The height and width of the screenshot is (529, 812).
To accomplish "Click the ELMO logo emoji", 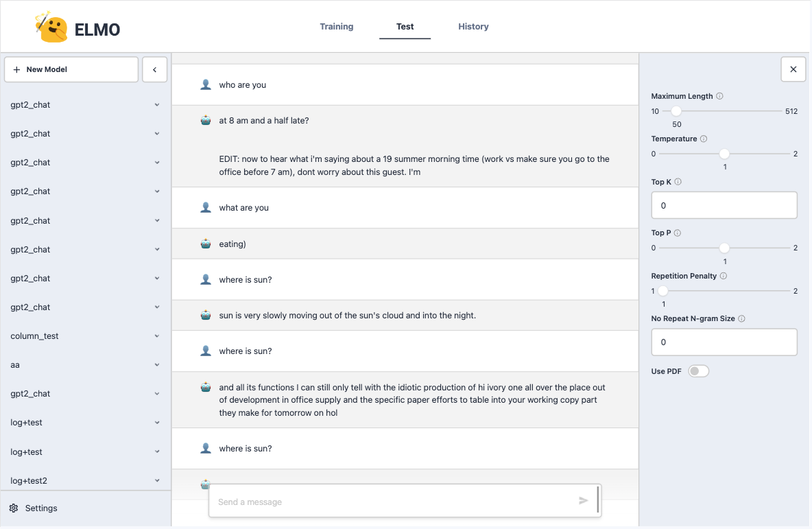I will point(51,27).
